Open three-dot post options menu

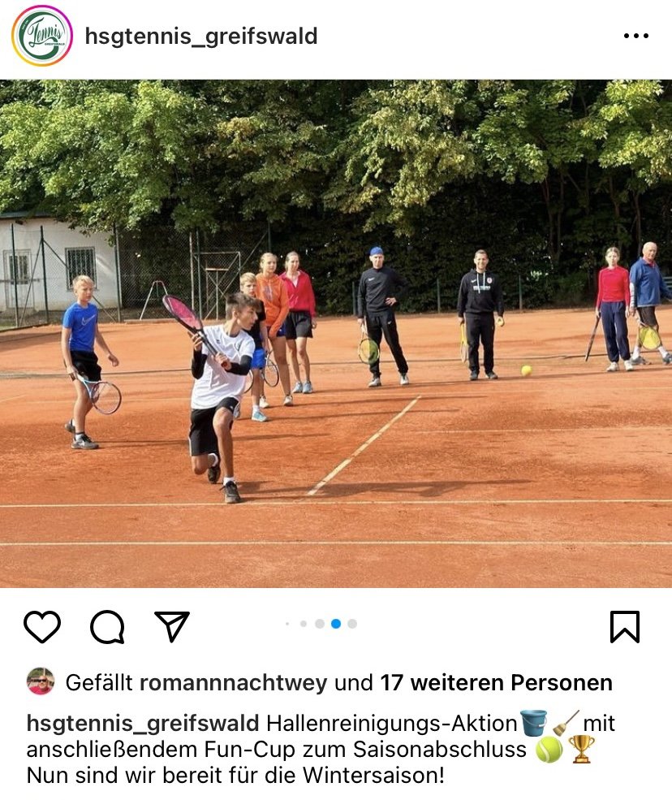pyautogui.click(x=635, y=36)
